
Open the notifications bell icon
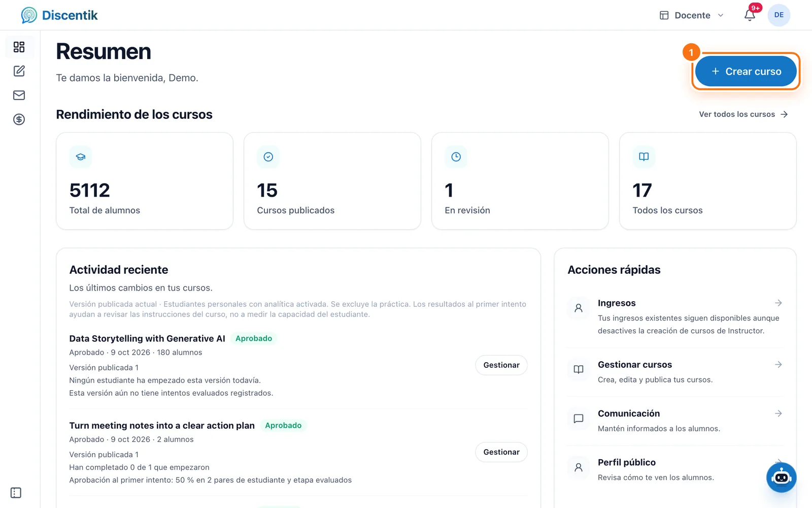pyautogui.click(x=750, y=15)
